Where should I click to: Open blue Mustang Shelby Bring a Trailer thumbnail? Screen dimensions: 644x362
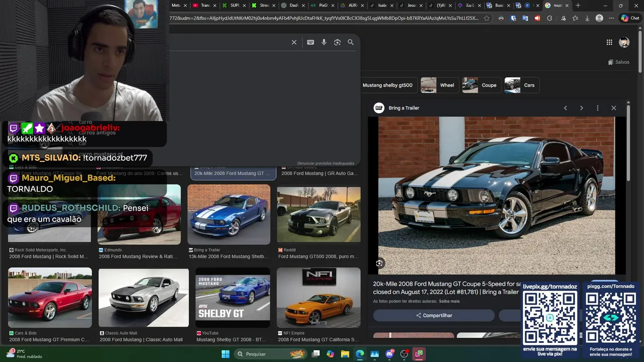229,215
